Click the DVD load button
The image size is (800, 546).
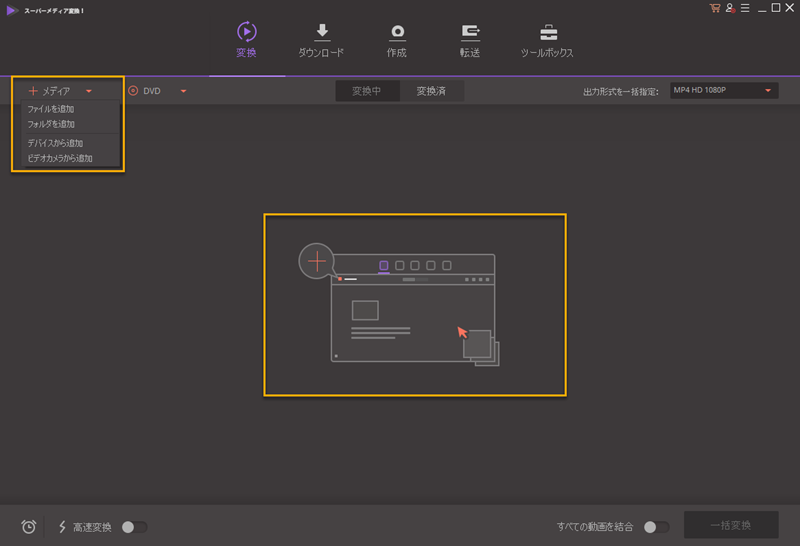(x=144, y=91)
